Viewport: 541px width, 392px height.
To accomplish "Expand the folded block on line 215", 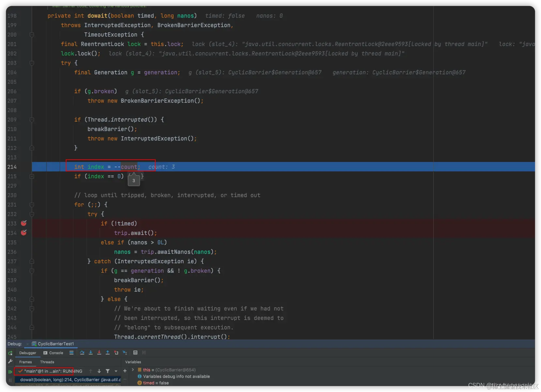I will (32, 176).
